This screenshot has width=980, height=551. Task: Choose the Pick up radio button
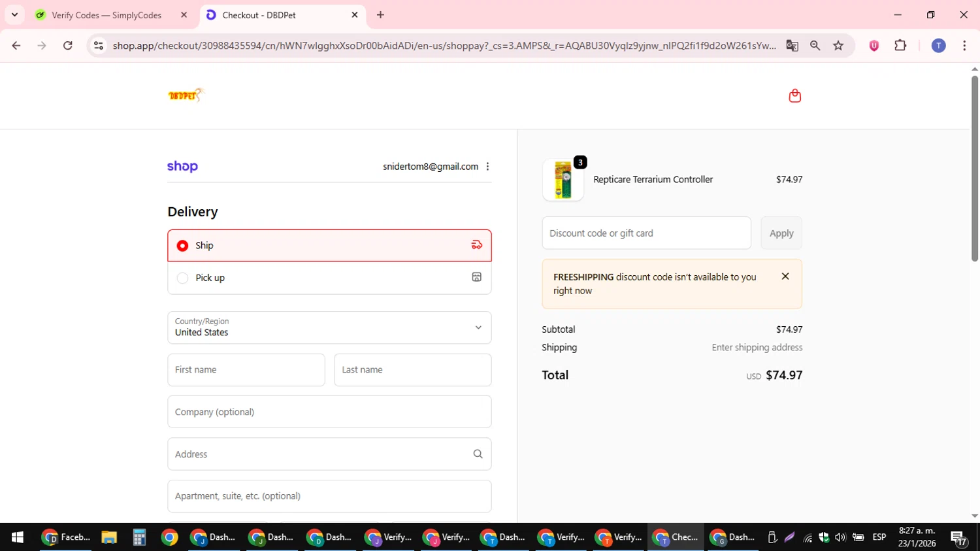182,278
